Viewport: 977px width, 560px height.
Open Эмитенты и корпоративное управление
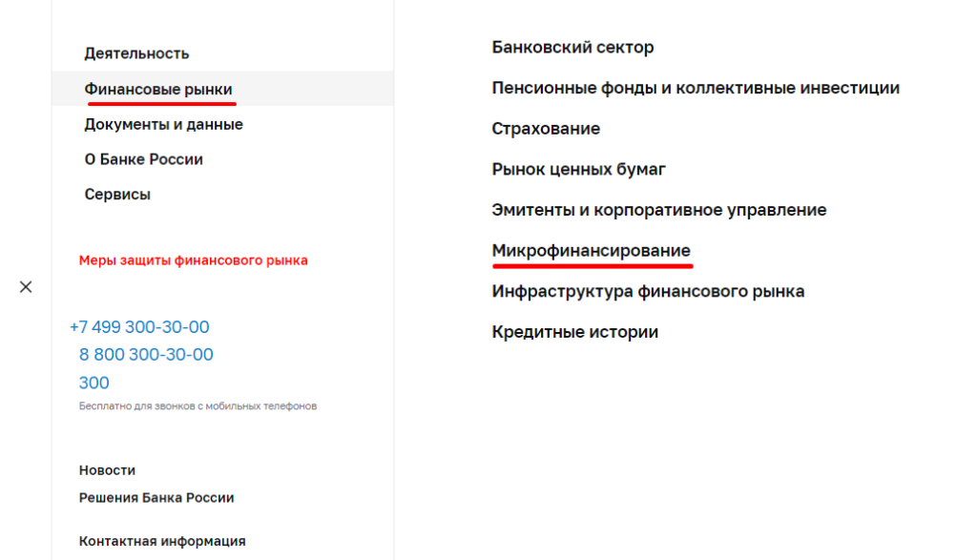click(658, 210)
